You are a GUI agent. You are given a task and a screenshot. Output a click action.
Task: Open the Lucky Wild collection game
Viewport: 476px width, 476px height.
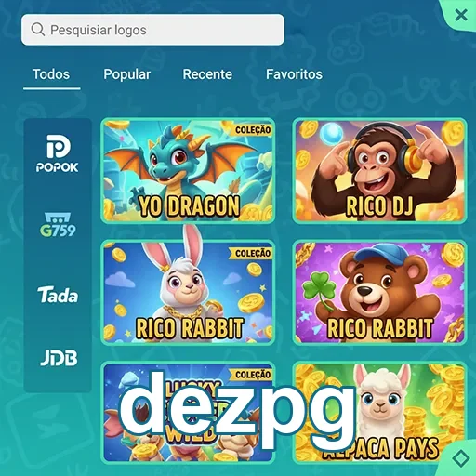tap(188, 412)
